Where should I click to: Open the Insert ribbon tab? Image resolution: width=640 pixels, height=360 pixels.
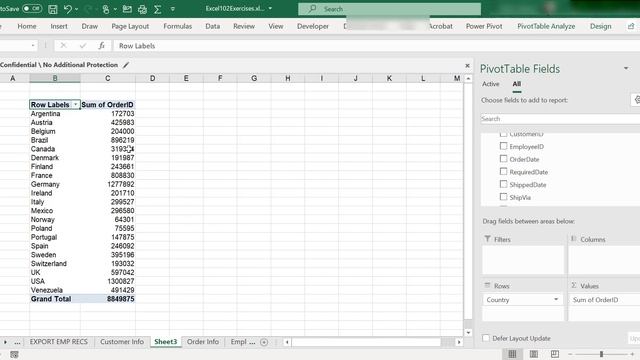pyautogui.click(x=59, y=26)
